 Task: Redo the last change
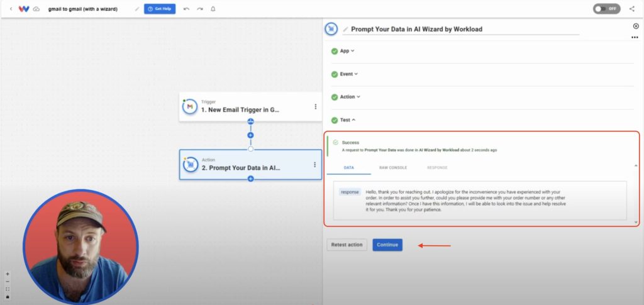click(199, 9)
